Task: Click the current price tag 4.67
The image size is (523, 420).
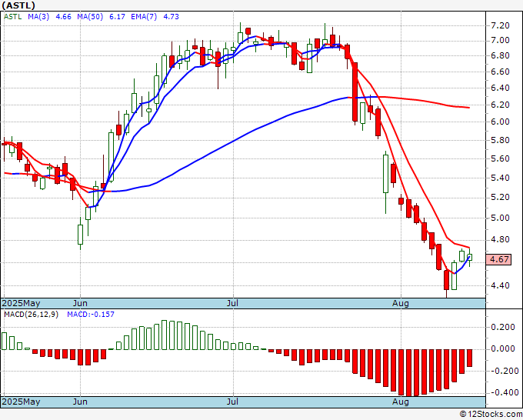Action: point(498,259)
